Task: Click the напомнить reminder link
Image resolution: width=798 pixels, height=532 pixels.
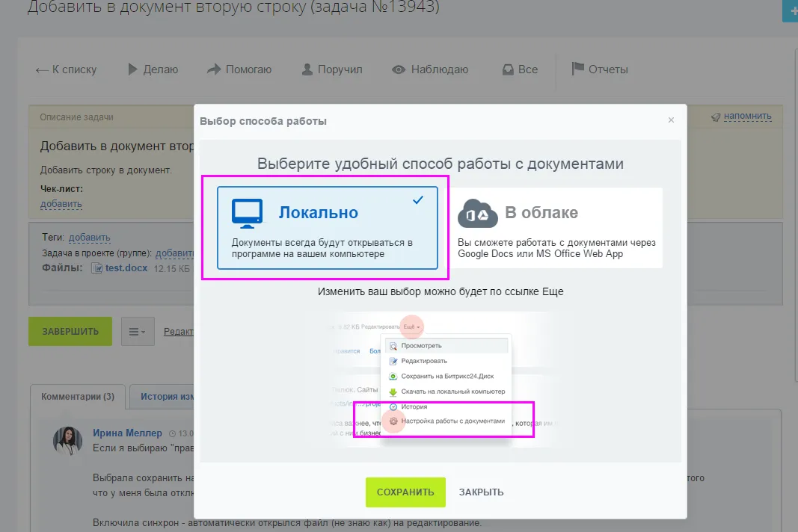Action: pyautogui.click(x=747, y=117)
